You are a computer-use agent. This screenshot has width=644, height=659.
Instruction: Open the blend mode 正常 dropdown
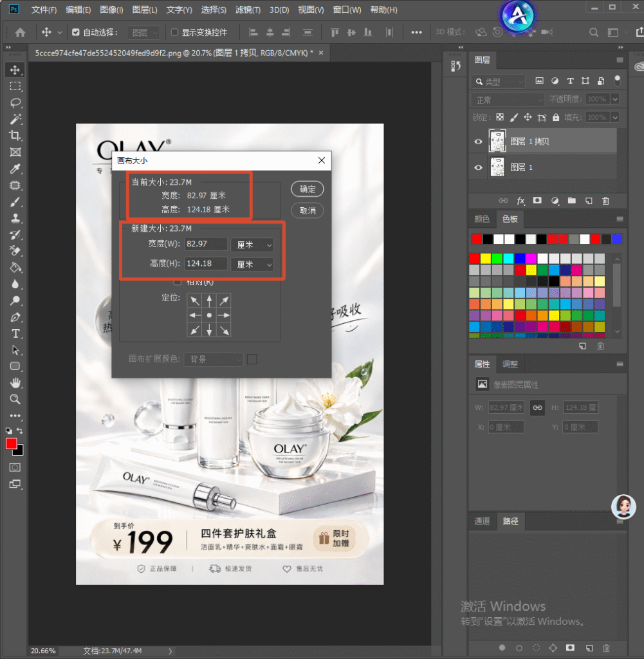[x=508, y=100]
